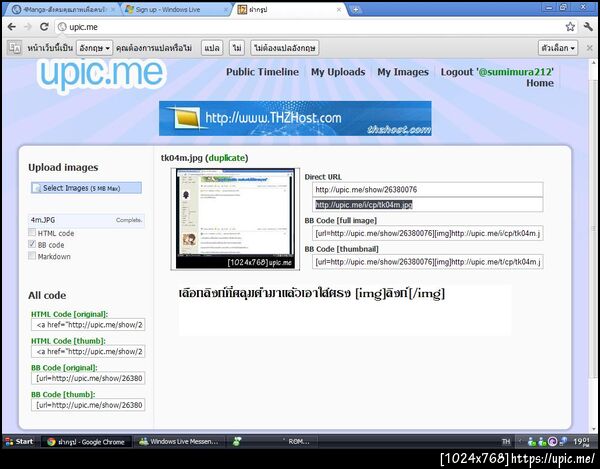
Task: Click the translate bar language icon
Action: point(15,48)
